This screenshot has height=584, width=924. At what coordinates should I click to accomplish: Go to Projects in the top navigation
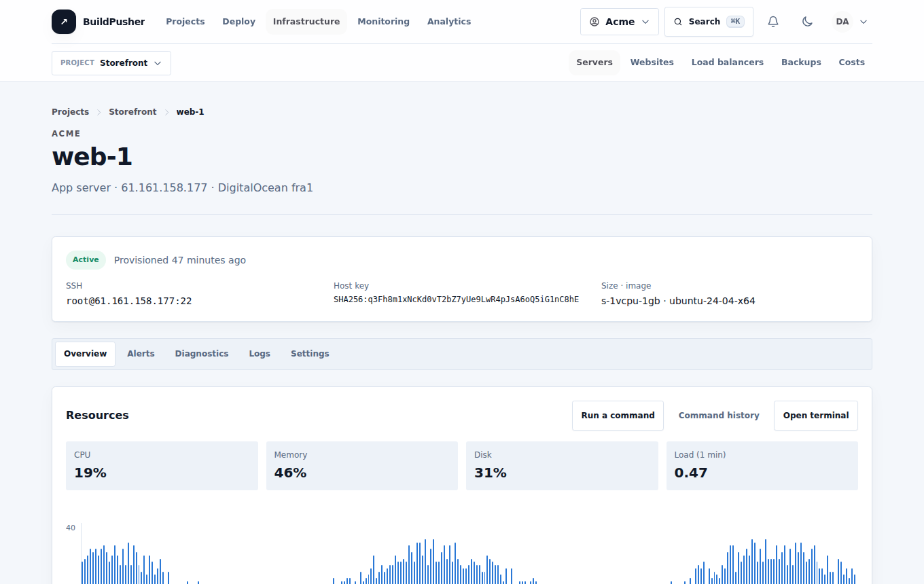pos(185,22)
